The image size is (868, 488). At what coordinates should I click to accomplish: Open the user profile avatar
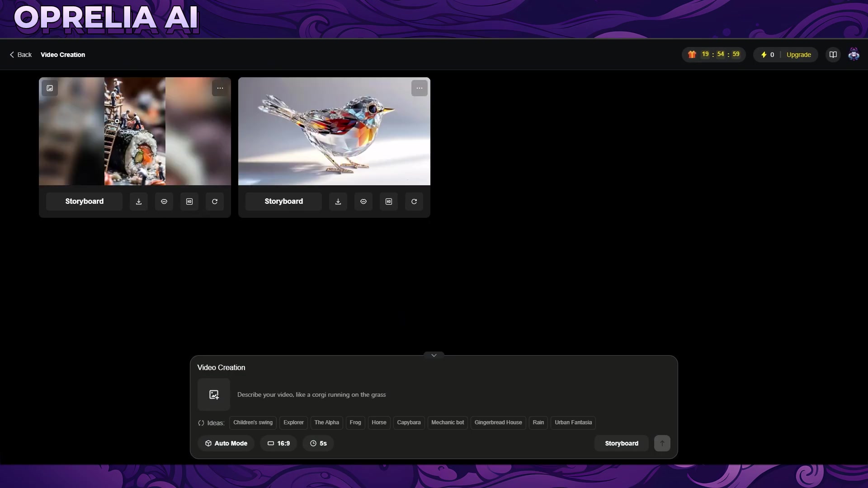tap(854, 55)
